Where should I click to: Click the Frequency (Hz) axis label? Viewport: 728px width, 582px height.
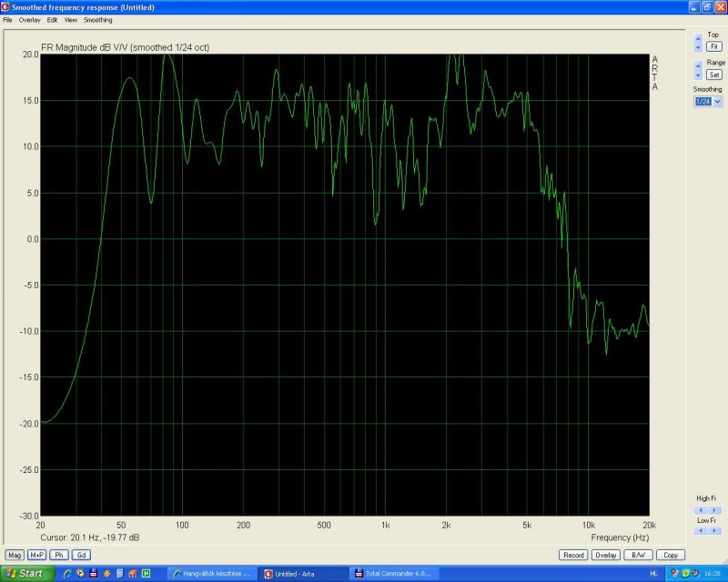(620, 537)
